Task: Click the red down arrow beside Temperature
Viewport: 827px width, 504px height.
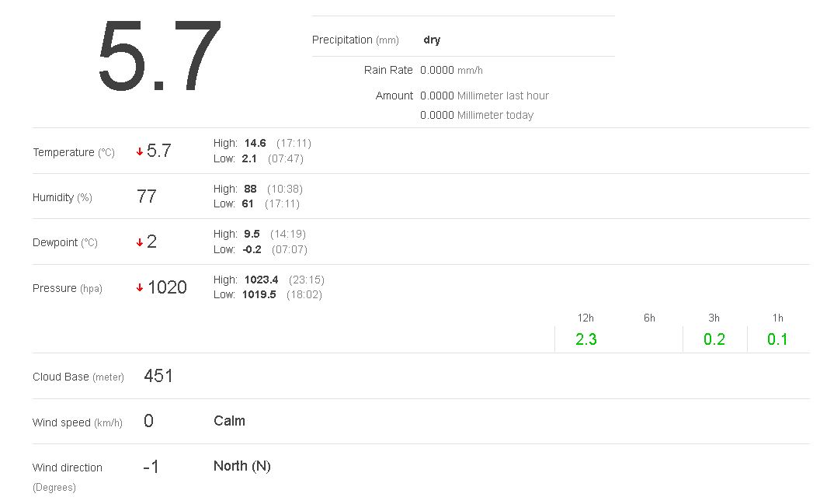Action: point(140,152)
